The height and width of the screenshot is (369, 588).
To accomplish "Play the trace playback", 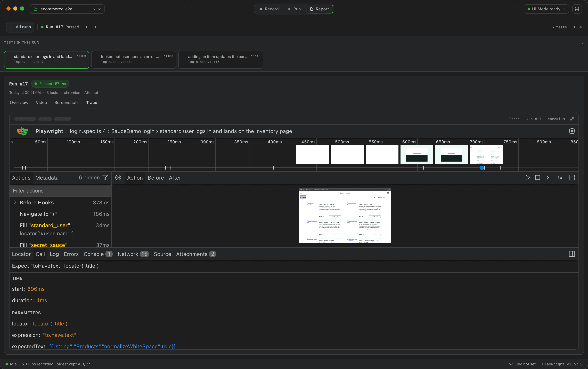I will (527, 178).
